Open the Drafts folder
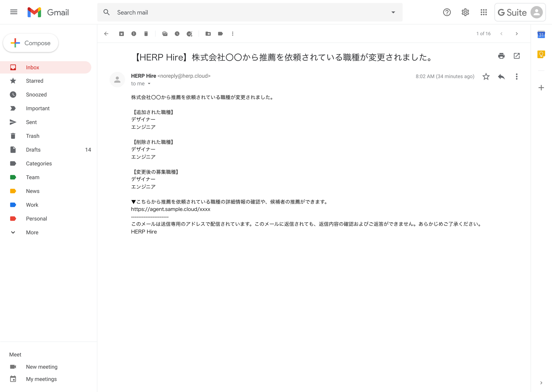The height and width of the screenshot is (392, 552). (x=33, y=150)
